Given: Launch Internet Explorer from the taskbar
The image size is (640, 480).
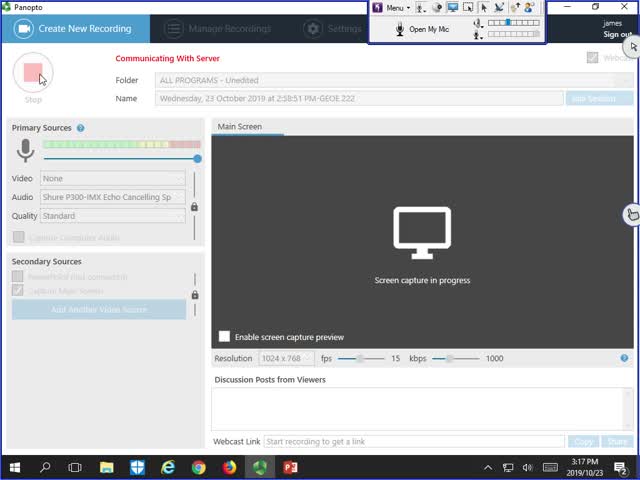Looking at the screenshot, I should (168, 467).
